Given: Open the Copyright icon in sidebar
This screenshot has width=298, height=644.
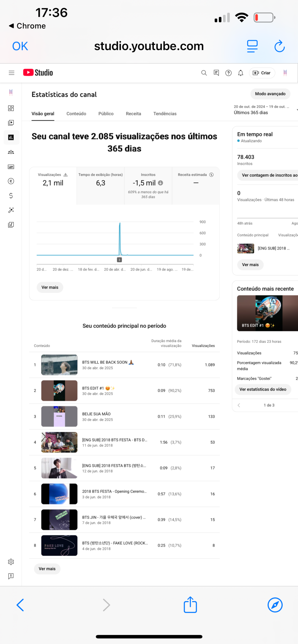Looking at the screenshot, I should tap(11, 181).
